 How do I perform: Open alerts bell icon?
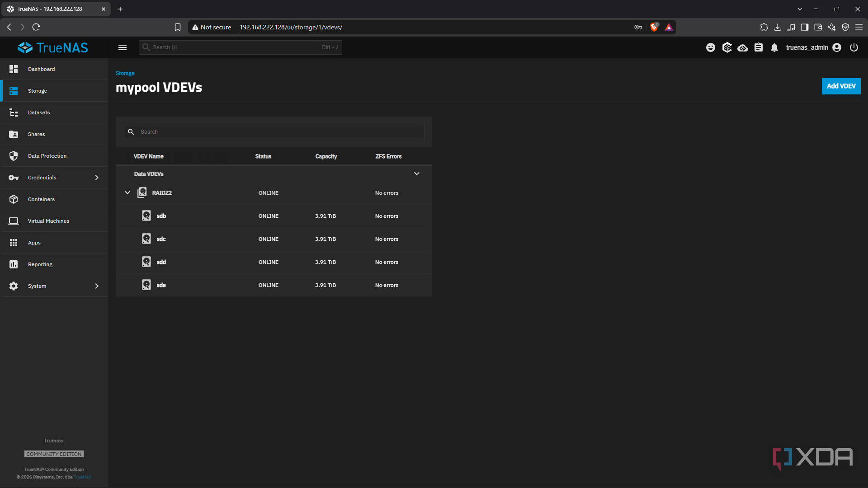coord(774,47)
